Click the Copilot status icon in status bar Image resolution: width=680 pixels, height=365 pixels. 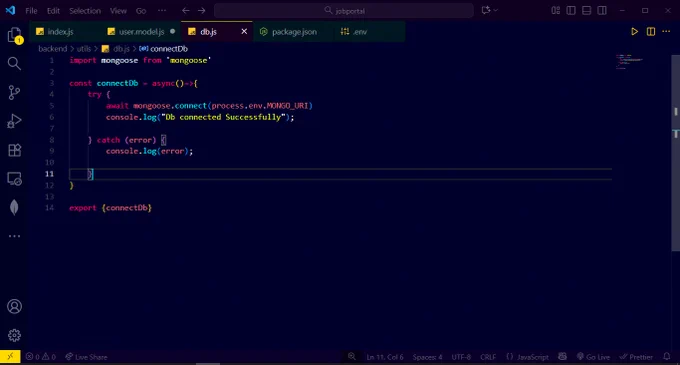point(562,356)
